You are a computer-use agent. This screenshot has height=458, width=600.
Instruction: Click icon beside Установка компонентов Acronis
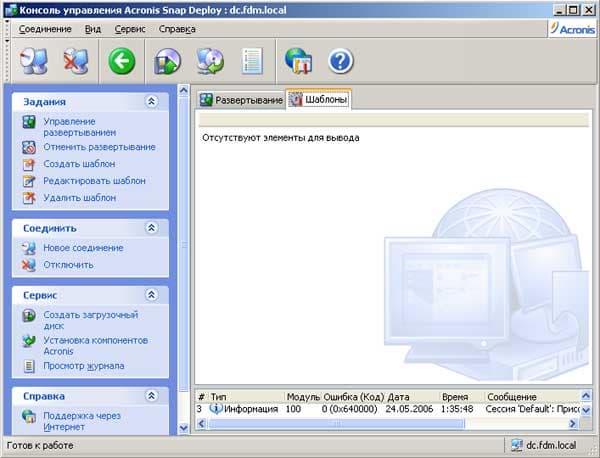(x=29, y=341)
